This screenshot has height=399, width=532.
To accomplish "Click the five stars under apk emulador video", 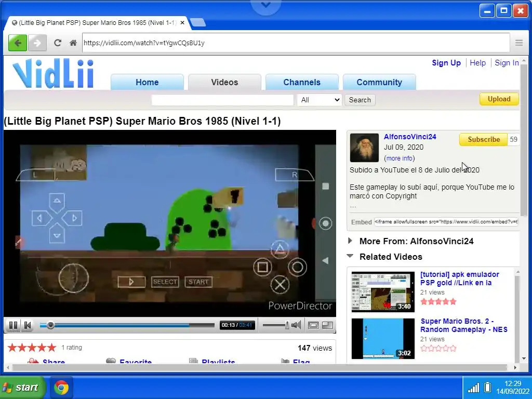I will 438,302.
